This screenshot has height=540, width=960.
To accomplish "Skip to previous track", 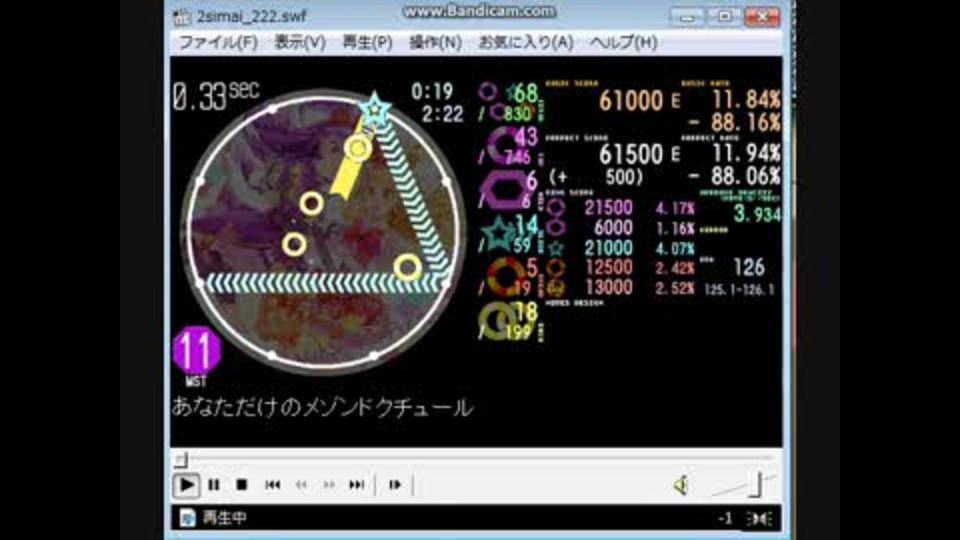I will (272, 485).
